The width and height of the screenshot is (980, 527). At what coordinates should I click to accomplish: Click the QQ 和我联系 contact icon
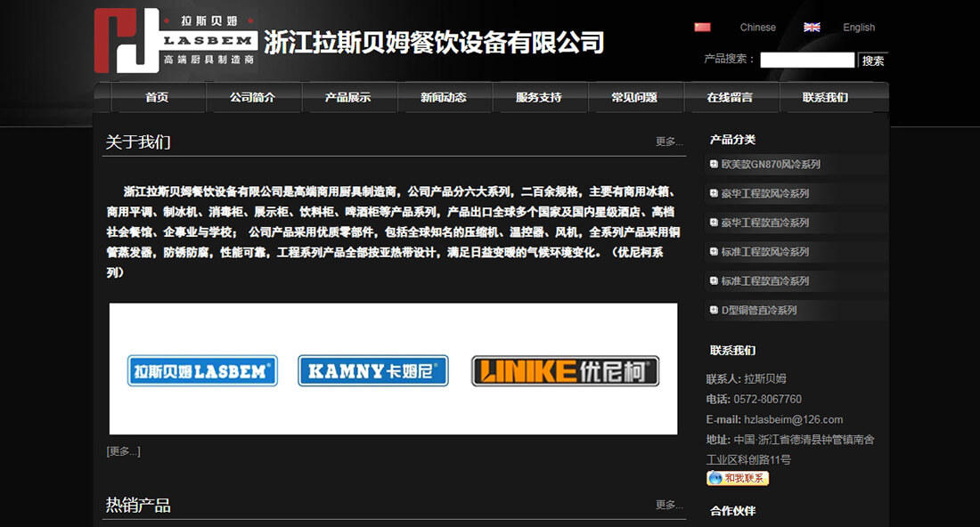pyautogui.click(x=739, y=478)
